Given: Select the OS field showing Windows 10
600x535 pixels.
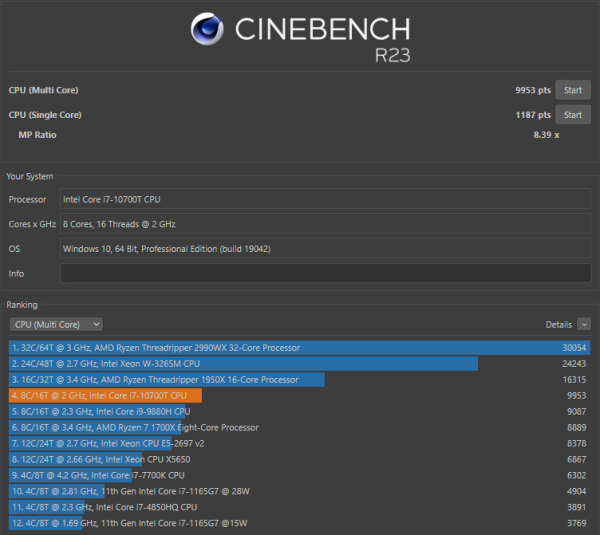Looking at the screenshot, I should tap(326, 249).
